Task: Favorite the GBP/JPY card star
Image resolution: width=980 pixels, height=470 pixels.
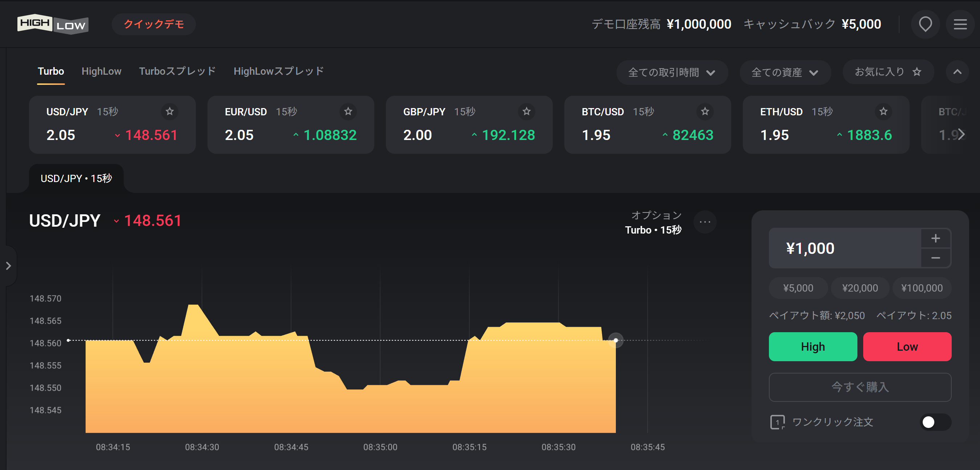Action: 527,111
